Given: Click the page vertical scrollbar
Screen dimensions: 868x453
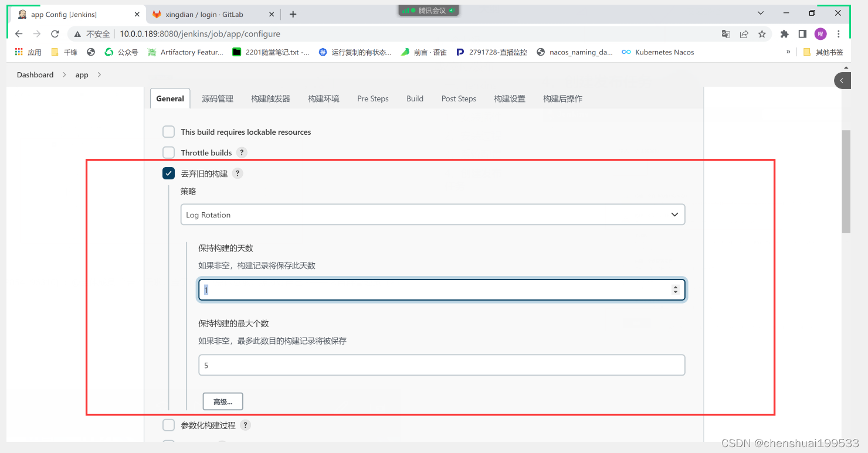Looking at the screenshot, I should tap(846, 182).
